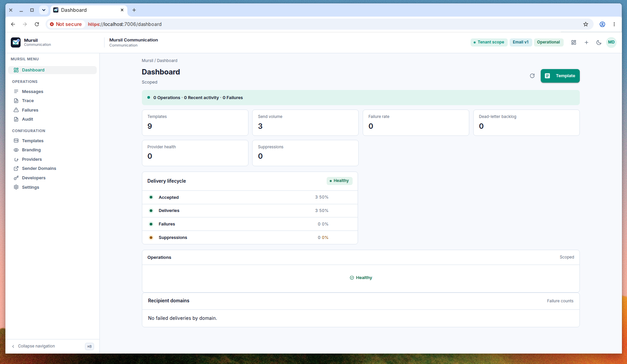Click the Template button
Image resolution: width=627 pixels, height=364 pixels.
click(560, 76)
